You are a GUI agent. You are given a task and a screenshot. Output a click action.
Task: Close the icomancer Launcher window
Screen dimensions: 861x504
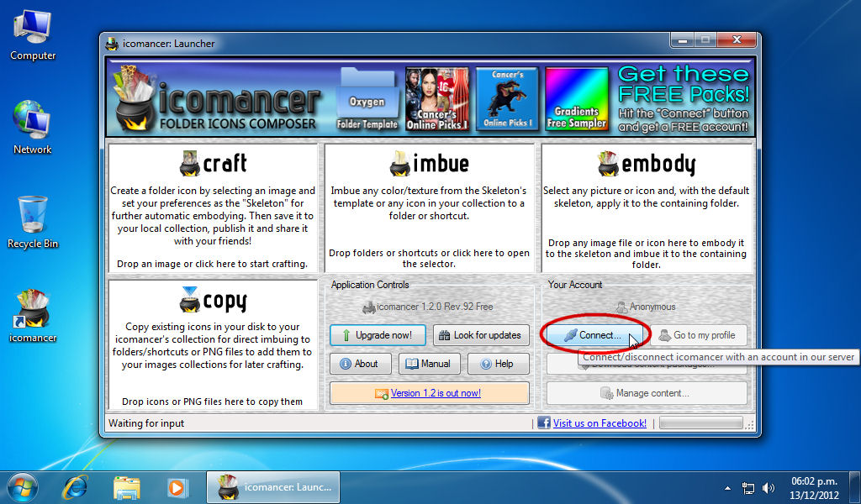pyautogui.click(x=737, y=40)
